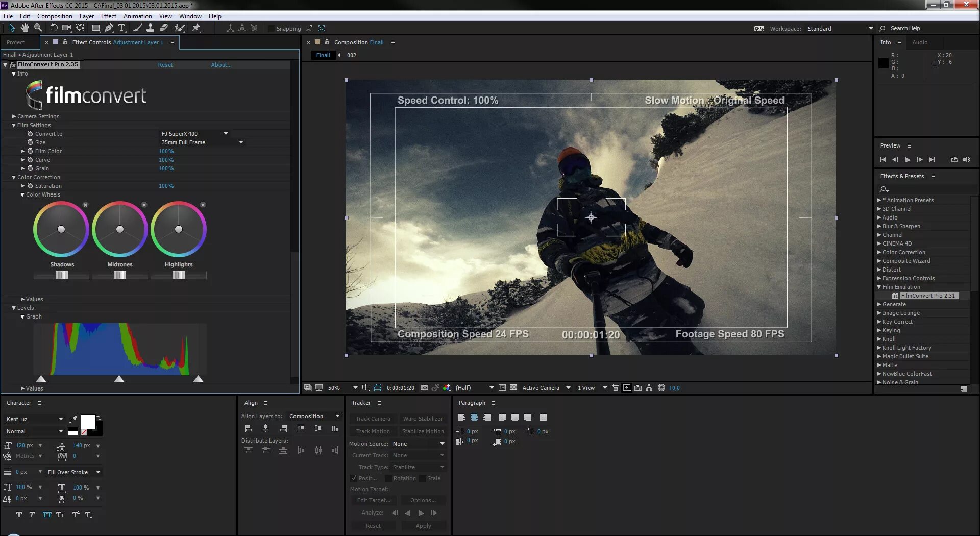Select the Clone Stamp tool
980x536 pixels.
click(x=151, y=28)
